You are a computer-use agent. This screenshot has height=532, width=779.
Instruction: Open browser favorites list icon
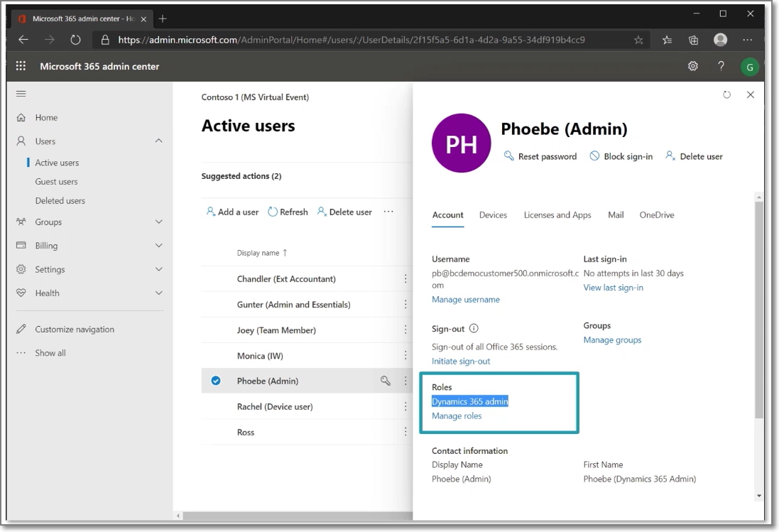(667, 40)
